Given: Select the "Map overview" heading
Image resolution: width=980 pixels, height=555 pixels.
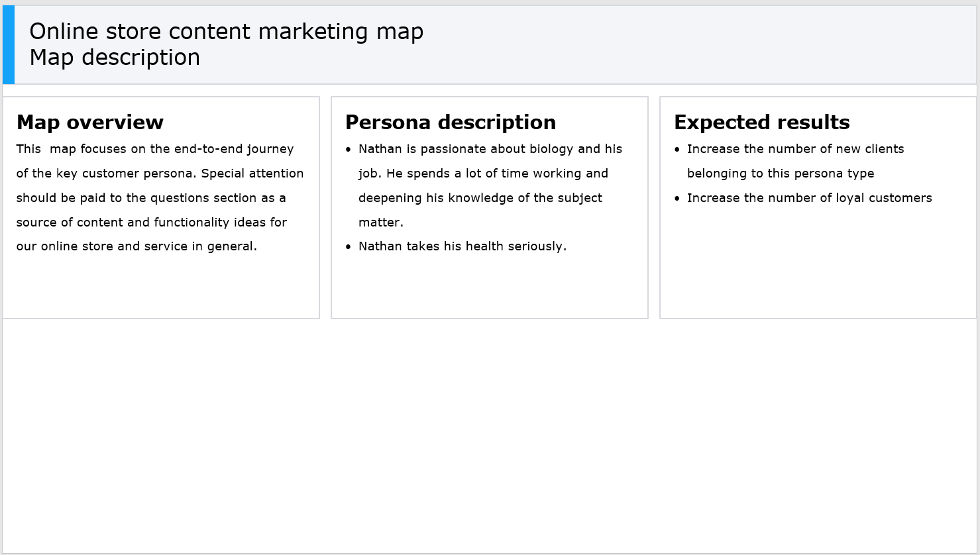Looking at the screenshot, I should click(90, 123).
